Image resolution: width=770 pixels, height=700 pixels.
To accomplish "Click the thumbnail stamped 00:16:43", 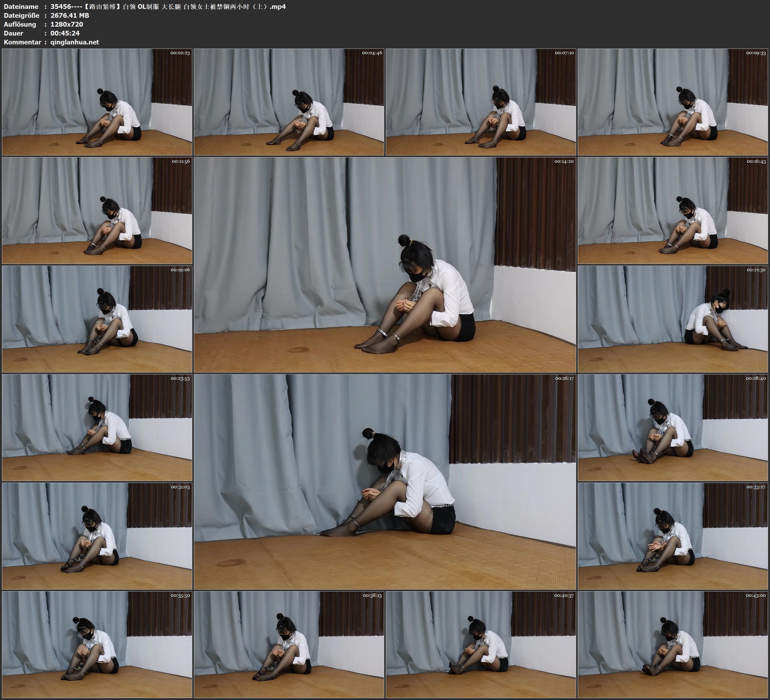I will point(673,210).
